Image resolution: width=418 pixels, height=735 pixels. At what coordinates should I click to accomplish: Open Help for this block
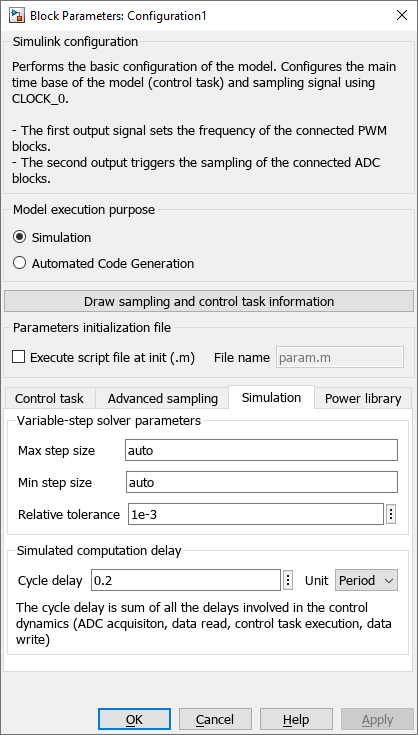[x=296, y=720]
